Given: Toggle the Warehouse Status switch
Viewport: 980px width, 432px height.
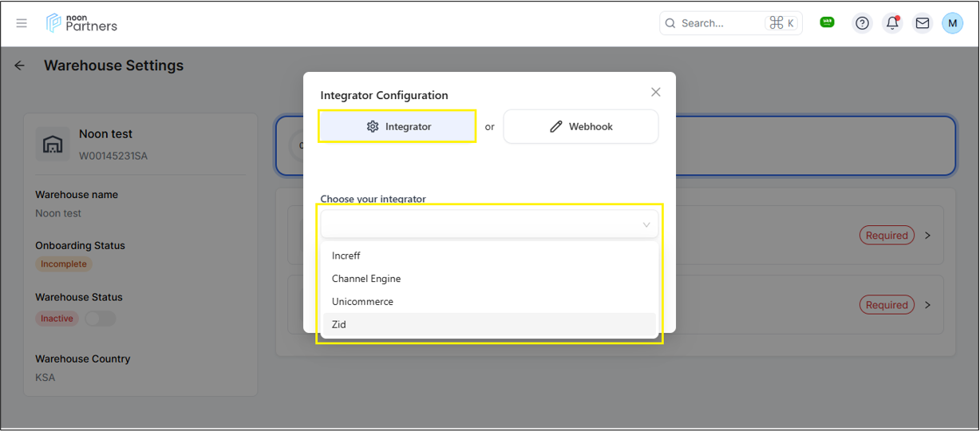Looking at the screenshot, I should tap(100, 319).
